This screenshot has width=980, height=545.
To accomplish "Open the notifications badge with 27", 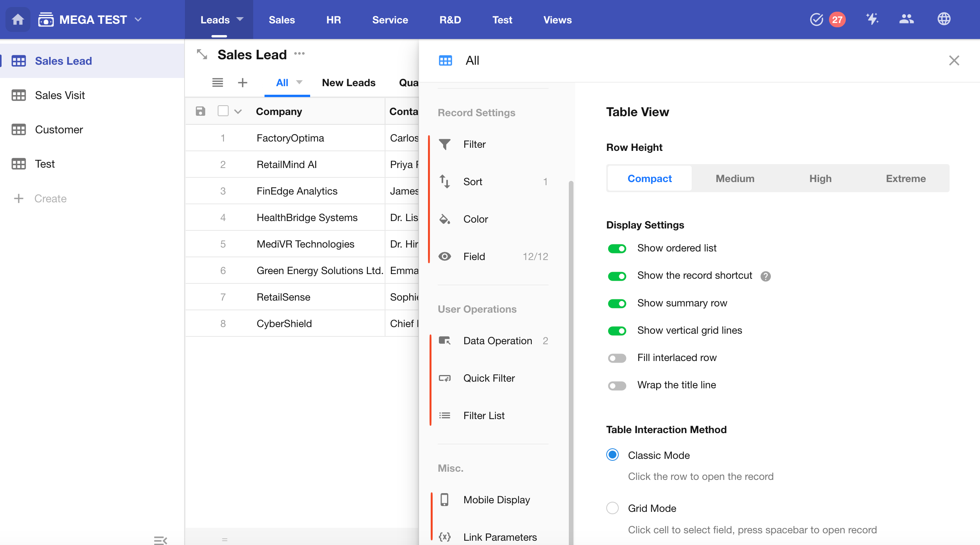I will tap(837, 19).
